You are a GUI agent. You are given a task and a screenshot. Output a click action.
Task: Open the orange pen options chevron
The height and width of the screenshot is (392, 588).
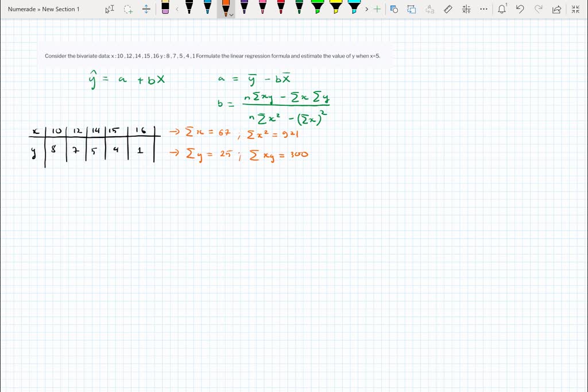click(231, 14)
